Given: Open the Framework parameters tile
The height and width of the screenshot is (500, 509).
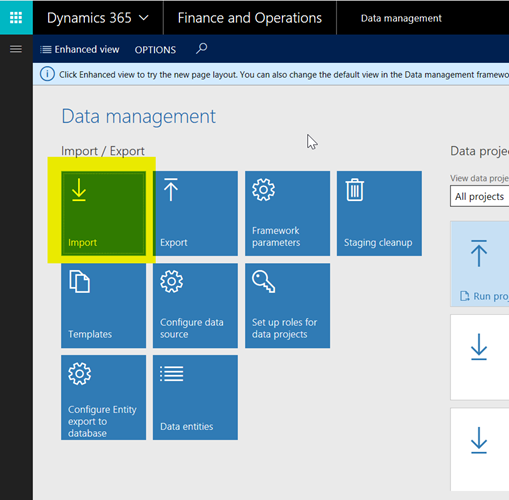Looking at the screenshot, I should coord(287,213).
